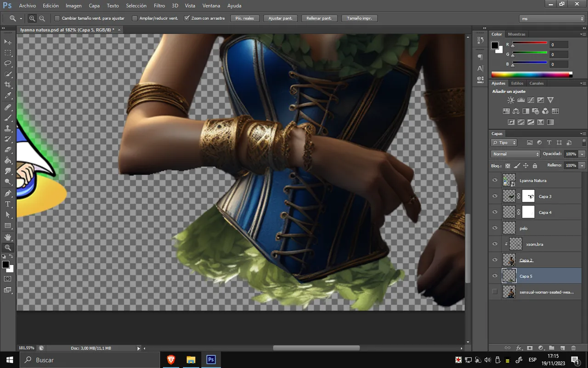Open the Relleno percentage dropdown arrow
588x368 pixels.
(582, 165)
